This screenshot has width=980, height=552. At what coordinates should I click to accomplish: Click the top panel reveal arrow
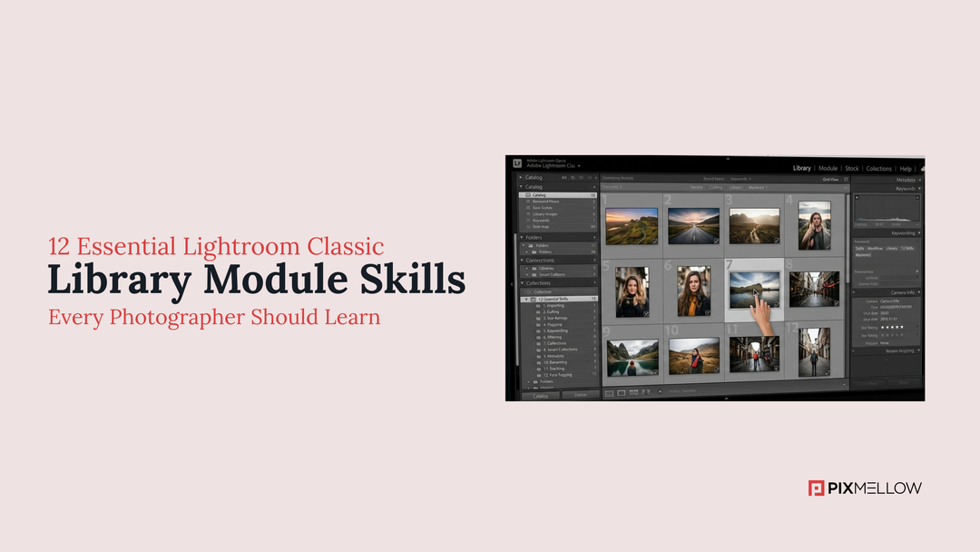click(x=728, y=159)
